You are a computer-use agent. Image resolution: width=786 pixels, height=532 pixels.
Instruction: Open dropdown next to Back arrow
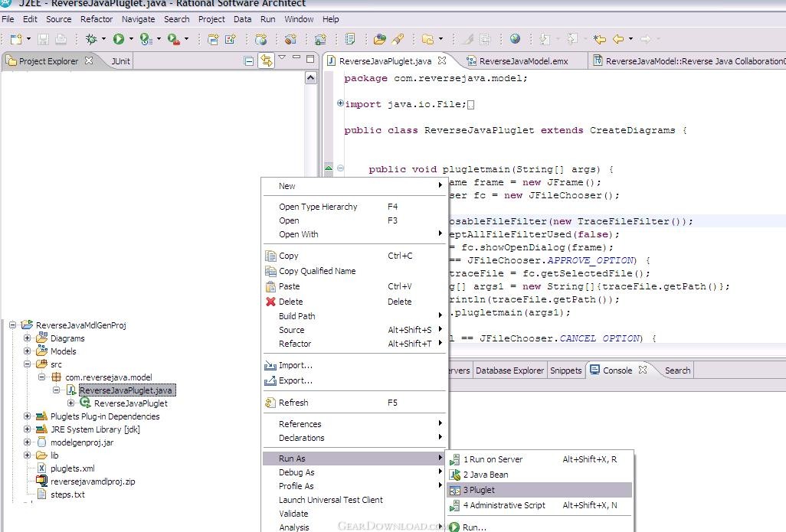pos(630,39)
